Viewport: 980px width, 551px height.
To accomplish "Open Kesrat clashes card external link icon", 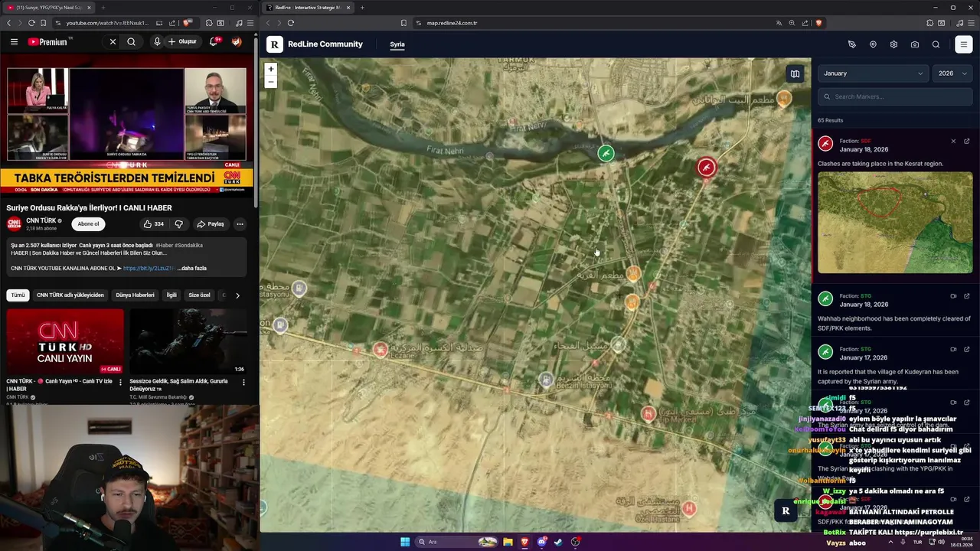I will (966, 141).
